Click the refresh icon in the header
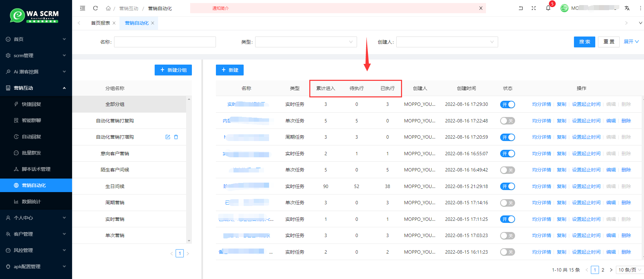This screenshot has height=279, width=644. [x=95, y=8]
